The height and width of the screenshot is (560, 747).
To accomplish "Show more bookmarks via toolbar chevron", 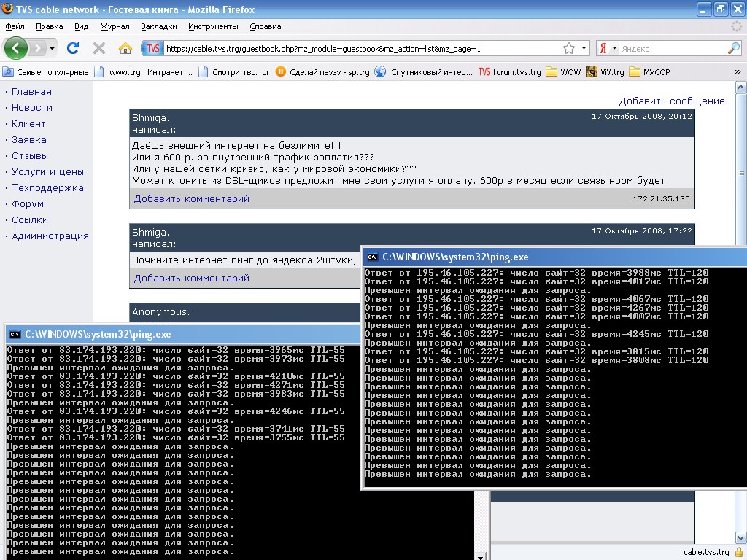I will (738, 72).
